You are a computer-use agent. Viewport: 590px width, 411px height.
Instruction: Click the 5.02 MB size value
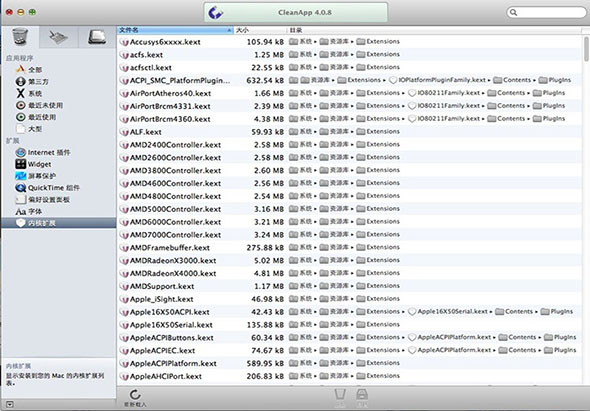(269, 260)
